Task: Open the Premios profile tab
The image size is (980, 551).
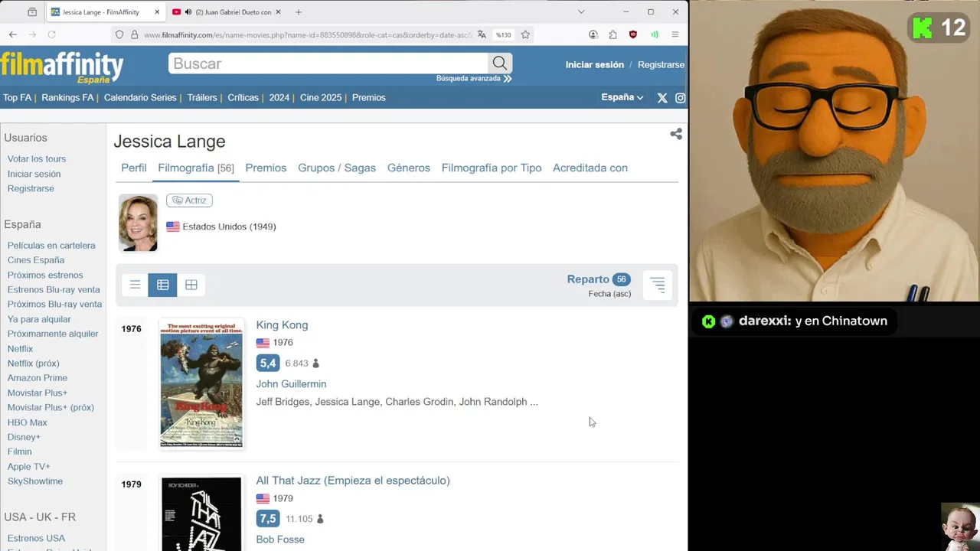Action: [266, 168]
